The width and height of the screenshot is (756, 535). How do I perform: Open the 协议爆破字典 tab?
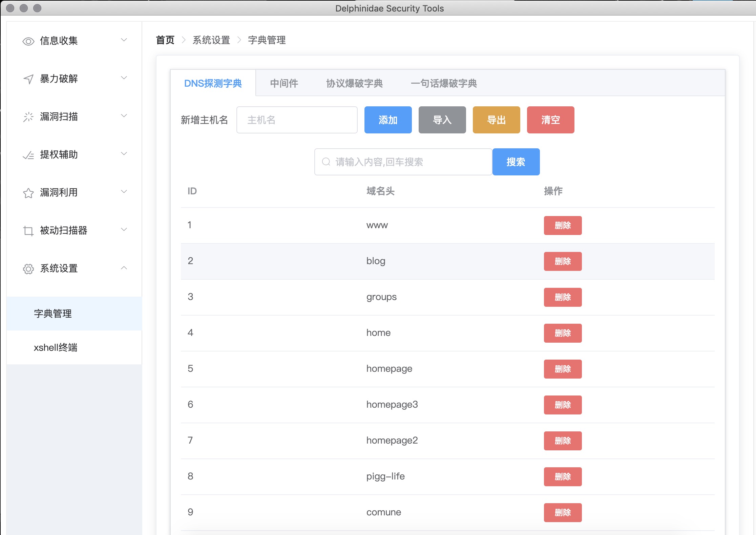pyautogui.click(x=354, y=83)
